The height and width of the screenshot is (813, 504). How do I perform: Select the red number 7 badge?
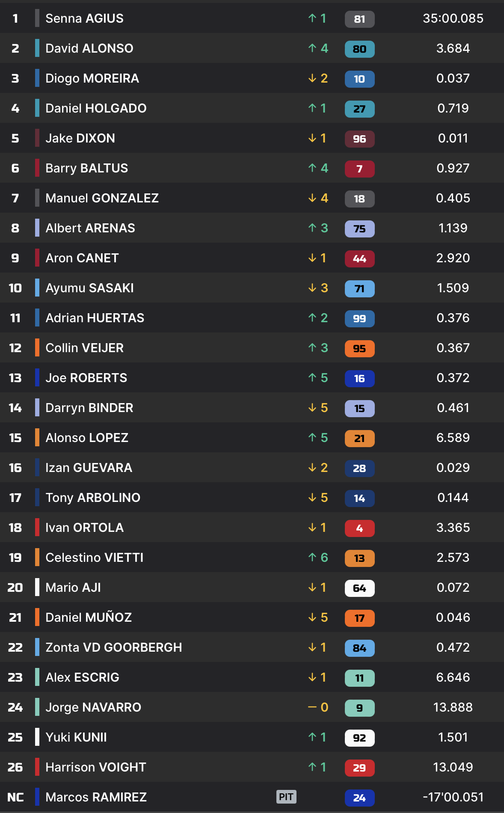(x=359, y=169)
